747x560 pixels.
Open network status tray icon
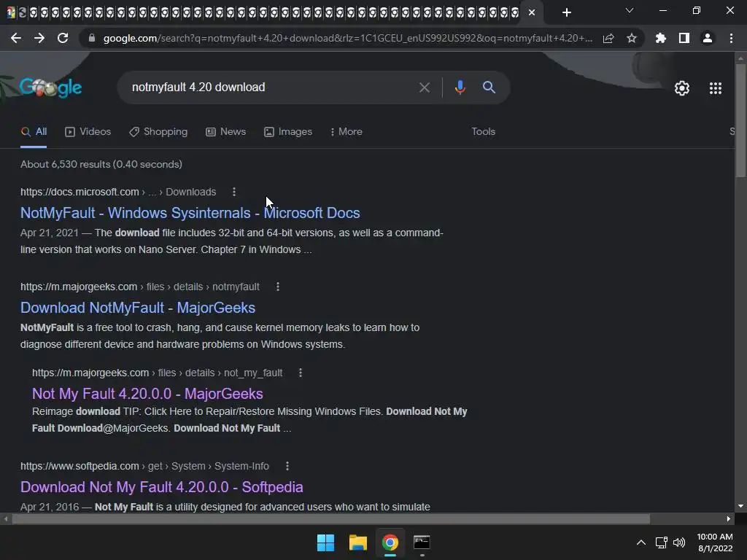point(661,542)
